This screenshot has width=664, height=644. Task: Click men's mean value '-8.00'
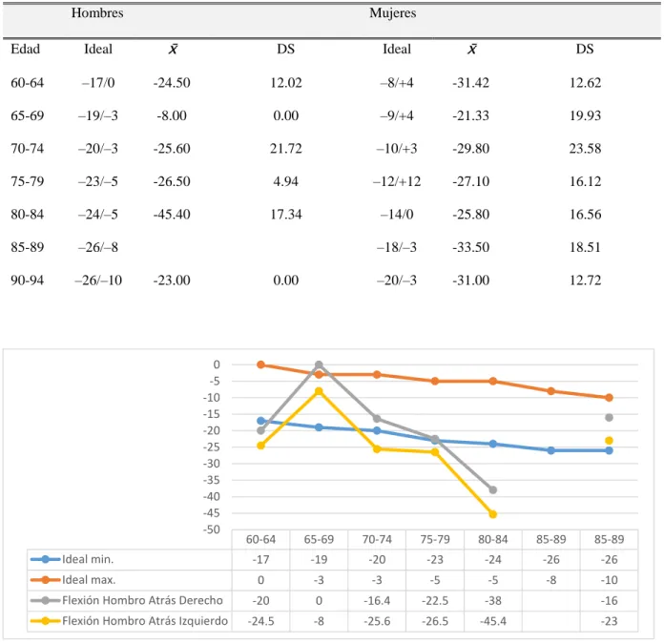(172, 115)
